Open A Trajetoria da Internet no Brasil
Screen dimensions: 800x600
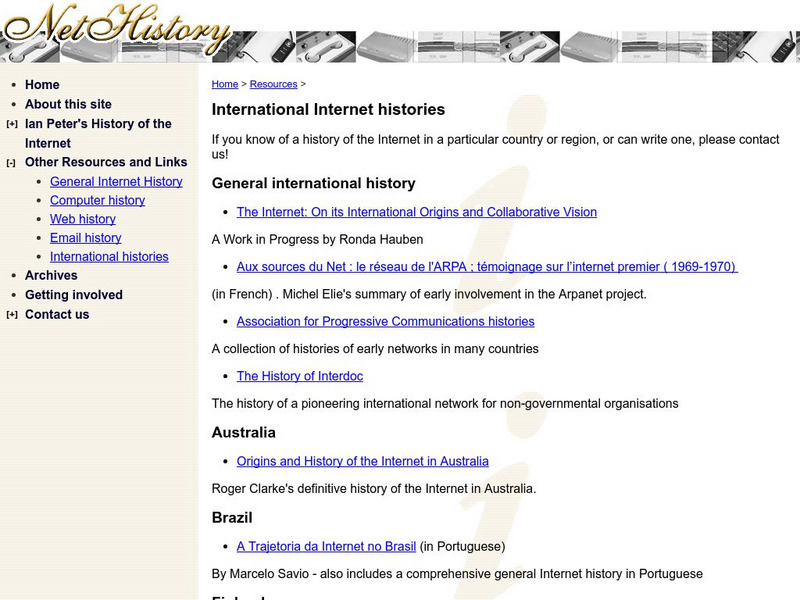(x=326, y=547)
